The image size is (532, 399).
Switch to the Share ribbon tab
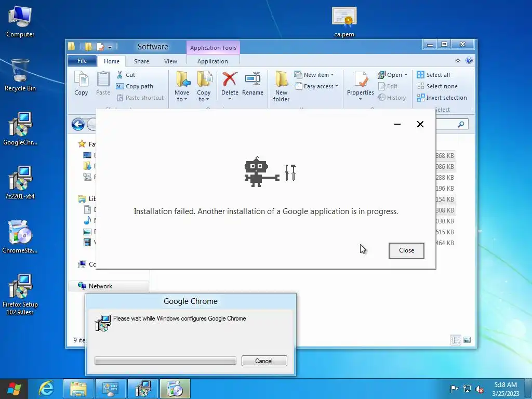141,61
